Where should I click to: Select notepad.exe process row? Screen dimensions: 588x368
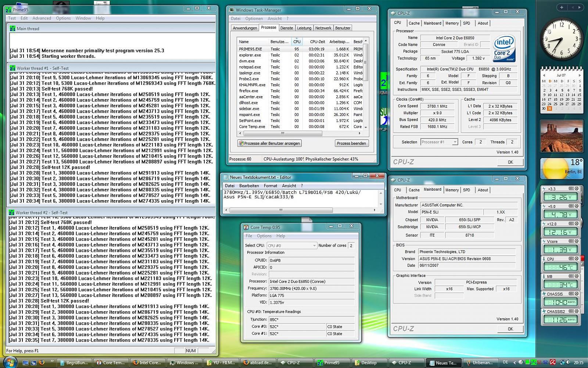point(300,67)
